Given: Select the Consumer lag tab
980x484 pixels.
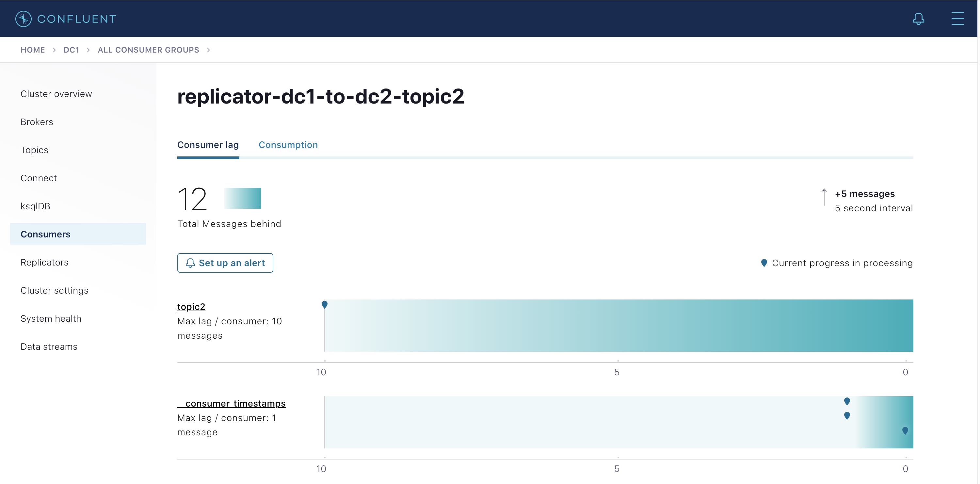Looking at the screenshot, I should click(208, 145).
